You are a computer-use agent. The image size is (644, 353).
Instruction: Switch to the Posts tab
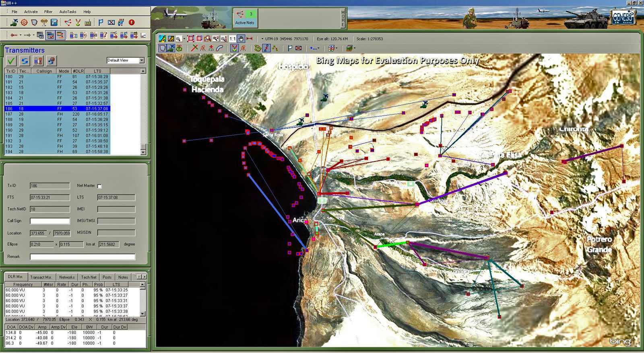(107, 277)
